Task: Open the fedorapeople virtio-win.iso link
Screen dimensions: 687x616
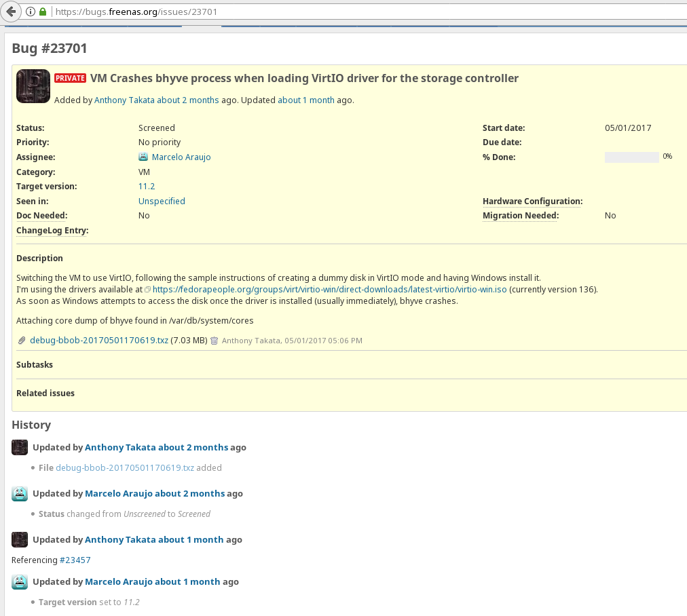Action: tap(329, 290)
